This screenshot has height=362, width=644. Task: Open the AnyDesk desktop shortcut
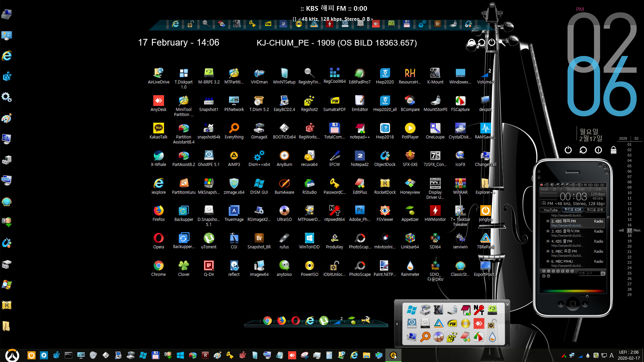[x=158, y=103]
